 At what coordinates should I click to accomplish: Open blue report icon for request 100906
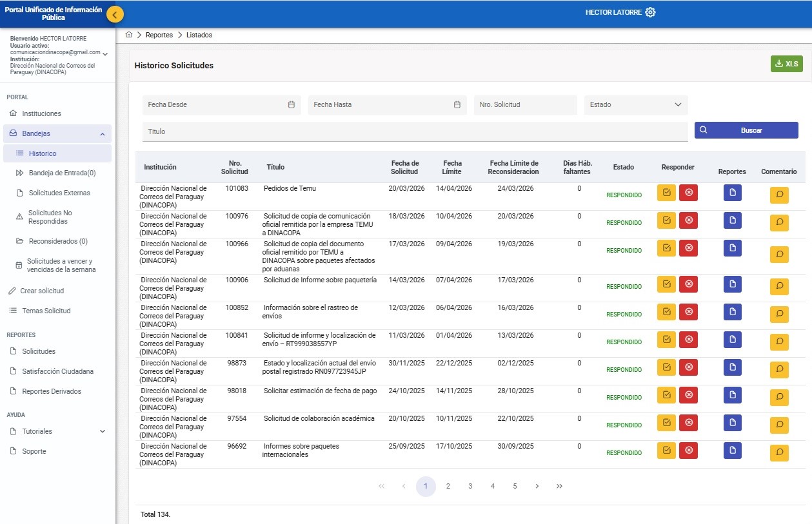[732, 284]
